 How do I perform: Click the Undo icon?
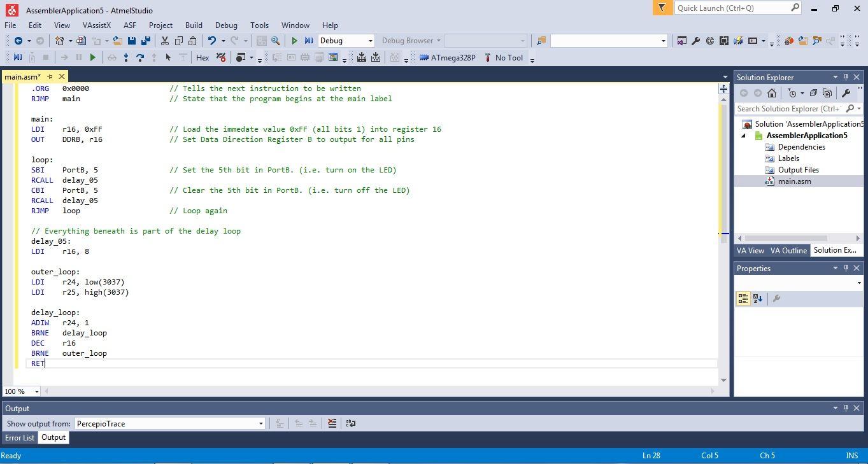[x=211, y=40]
